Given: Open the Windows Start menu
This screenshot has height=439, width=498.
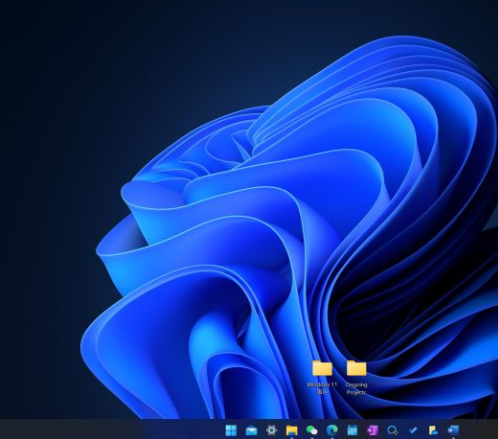Looking at the screenshot, I should pyautogui.click(x=231, y=430).
